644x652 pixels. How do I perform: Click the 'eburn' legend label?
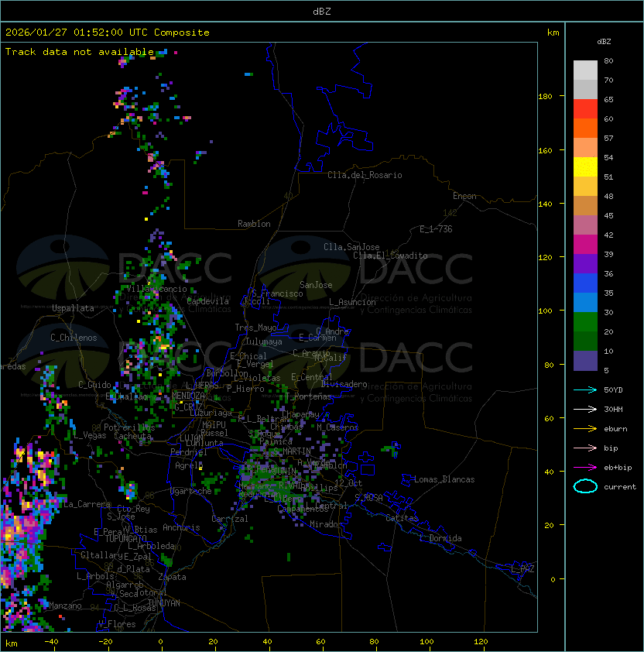pos(615,429)
